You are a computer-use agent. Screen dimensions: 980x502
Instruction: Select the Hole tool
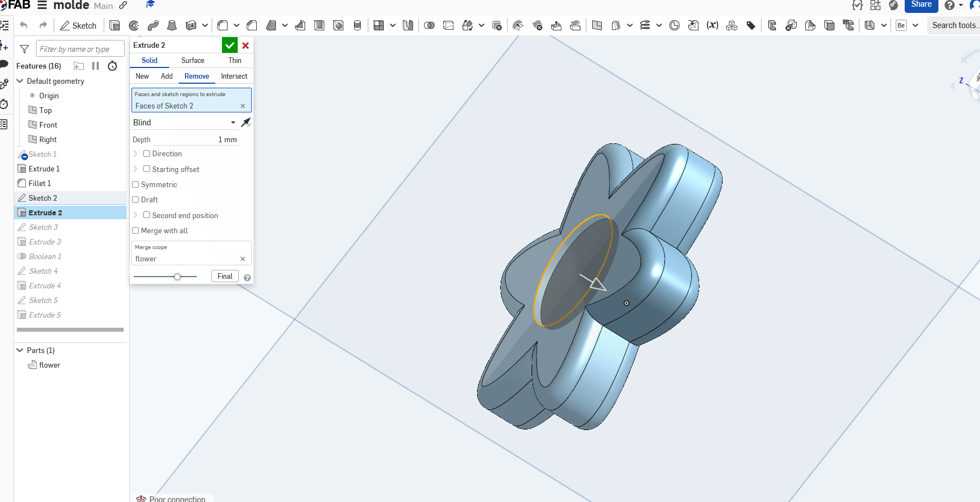[338, 25]
